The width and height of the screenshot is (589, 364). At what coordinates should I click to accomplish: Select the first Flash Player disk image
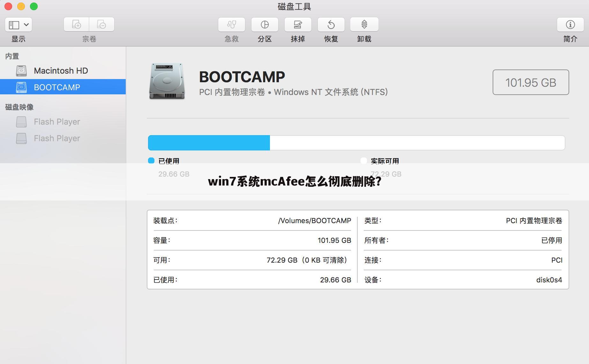56,121
